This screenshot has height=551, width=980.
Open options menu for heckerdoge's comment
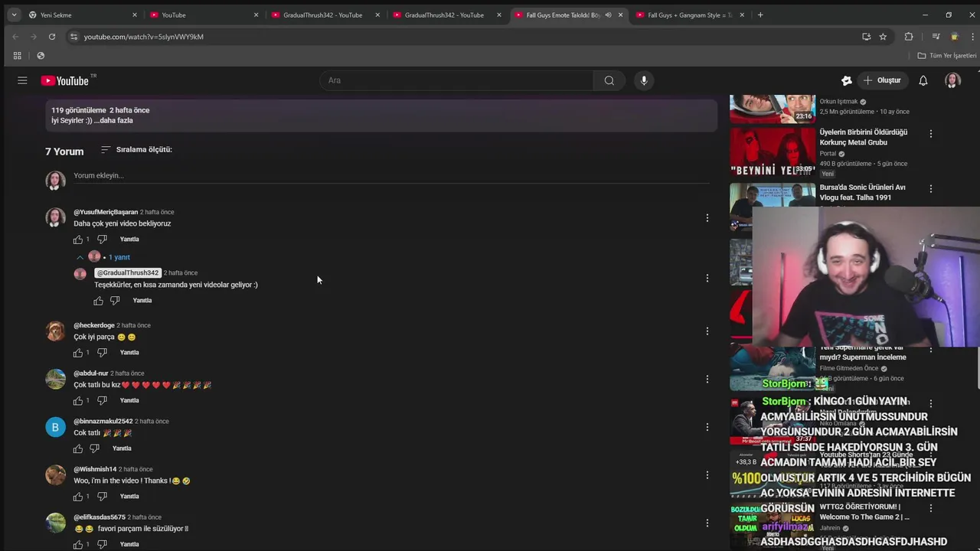pyautogui.click(x=707, y=331)
